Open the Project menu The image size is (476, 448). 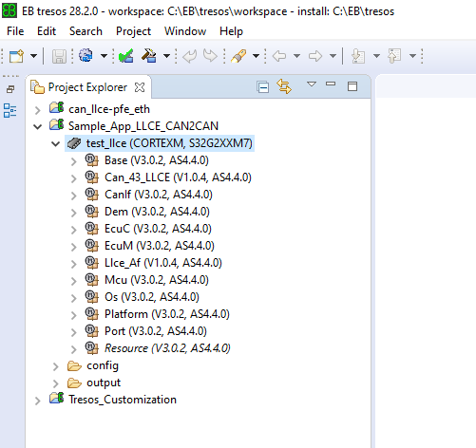coord(133,31)
